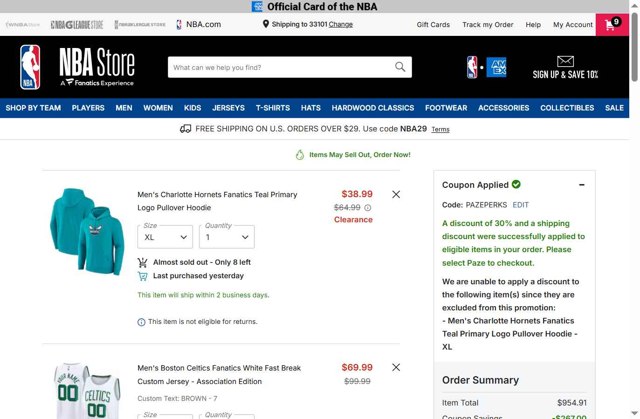Open the SHOP BY TEAM menu
The height and width of the screenshot is (419, 640).
point(33,108)
